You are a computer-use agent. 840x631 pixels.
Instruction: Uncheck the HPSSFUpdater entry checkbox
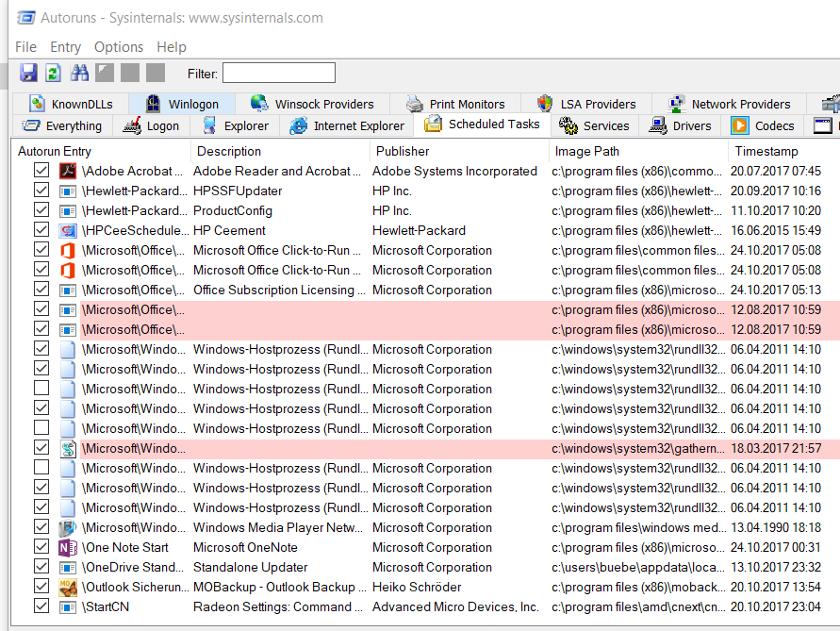41,191
